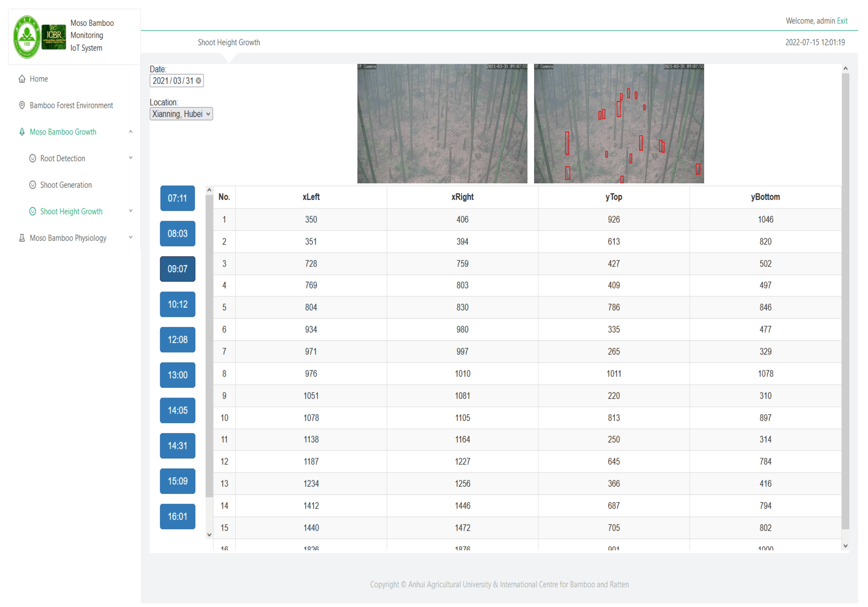The height and width of the screenshot is (607, 868).
Task: Click yBottom value 820 in row 2
Action: (765, 241)
